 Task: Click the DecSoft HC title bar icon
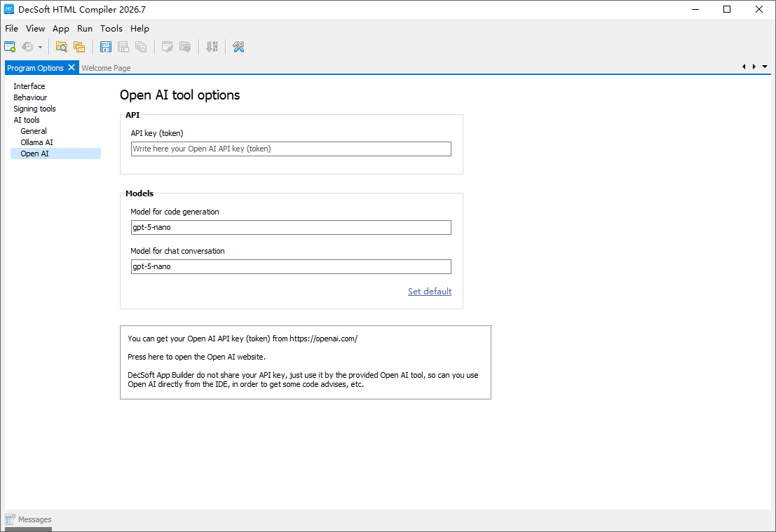(x=9, y=9)
